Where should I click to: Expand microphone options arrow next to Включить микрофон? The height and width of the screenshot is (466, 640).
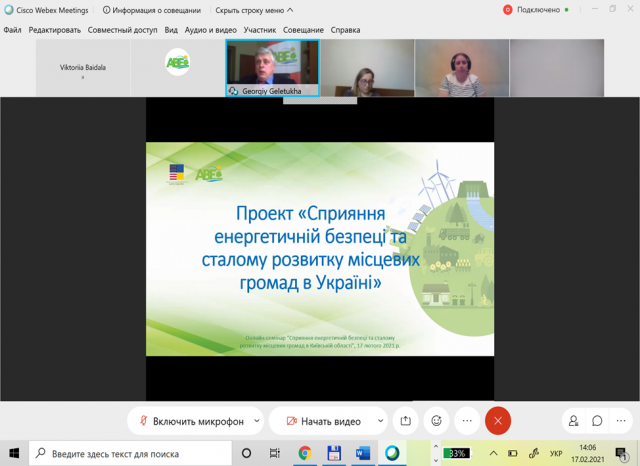pos(257,421)
